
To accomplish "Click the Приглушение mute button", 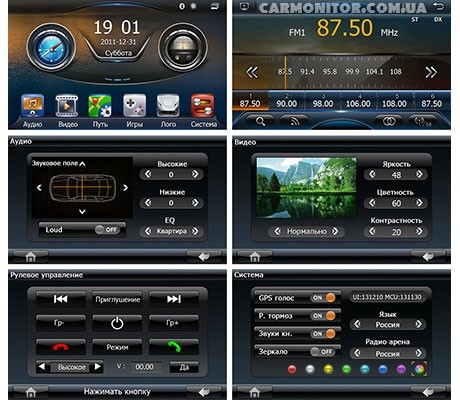I will tap(117, 299).
